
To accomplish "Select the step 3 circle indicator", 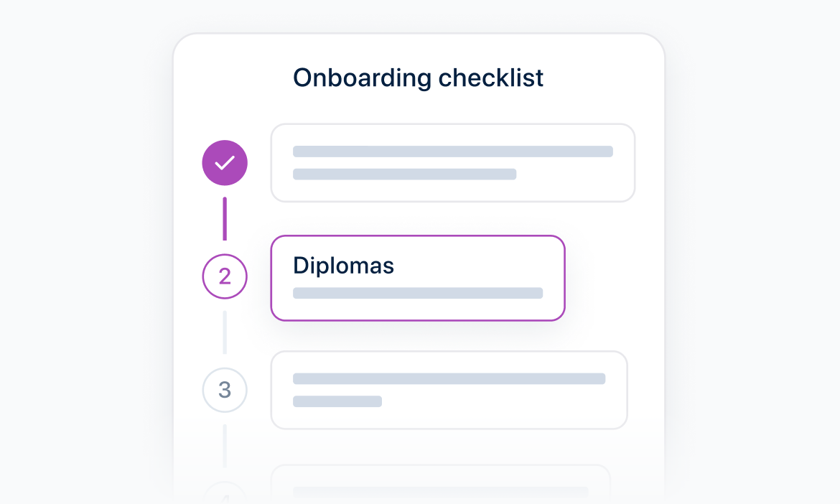I will pyautogui.click(x=225, y=390).
